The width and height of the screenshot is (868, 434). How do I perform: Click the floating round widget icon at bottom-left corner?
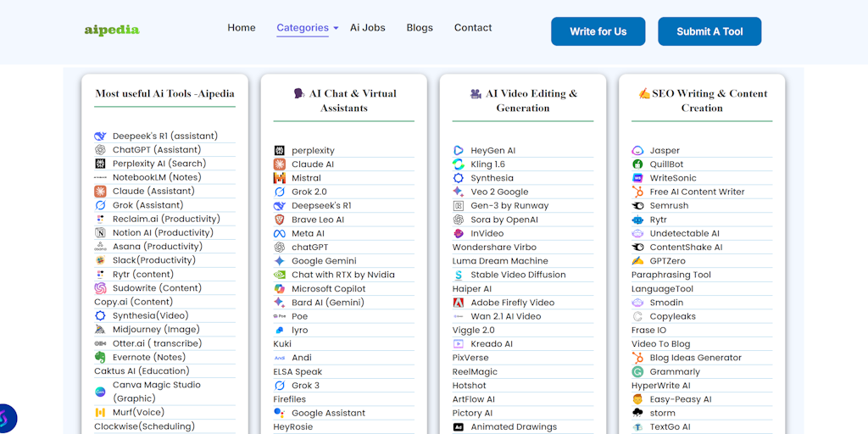coord(7,419)
